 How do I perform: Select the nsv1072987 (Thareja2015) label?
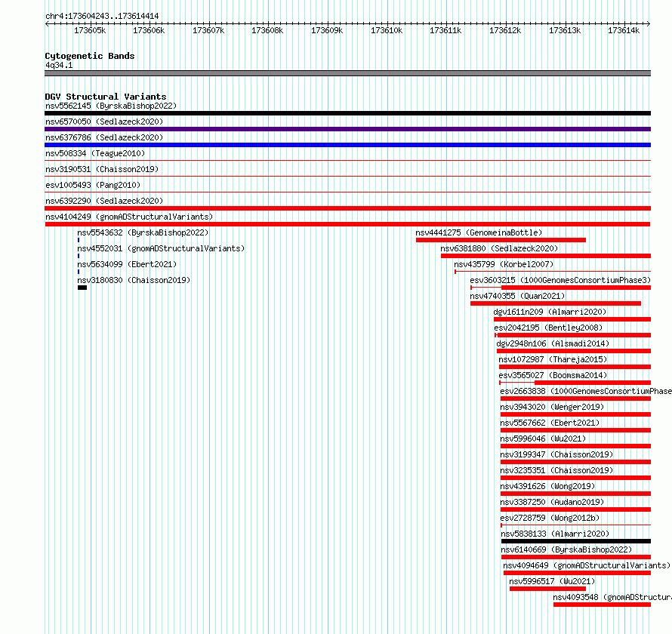pyautogui.click(x=553, y=359)
